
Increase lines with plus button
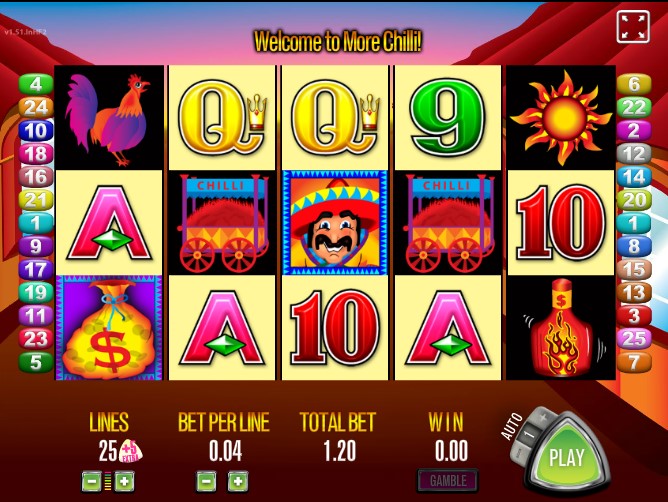coord(124,482)
